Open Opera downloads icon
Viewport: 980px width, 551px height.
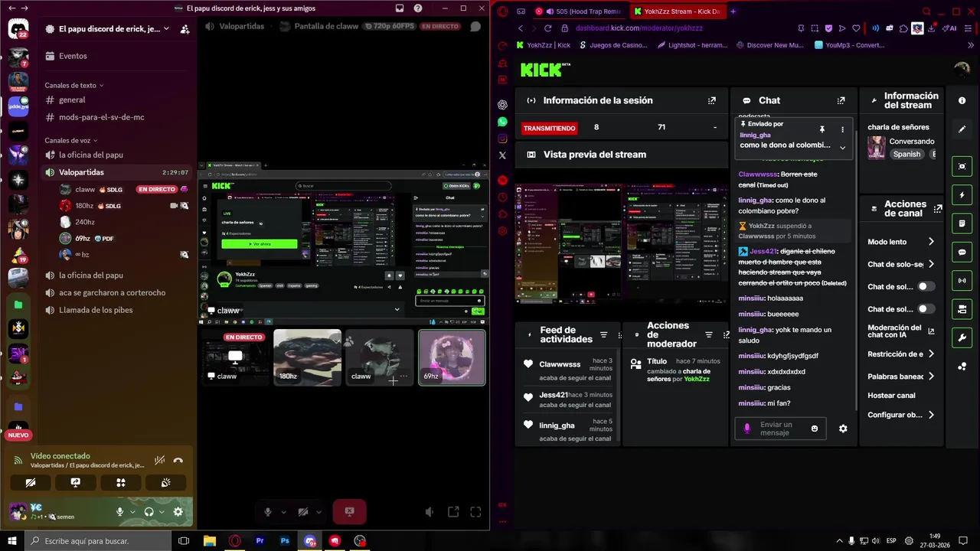click(931, 28)
